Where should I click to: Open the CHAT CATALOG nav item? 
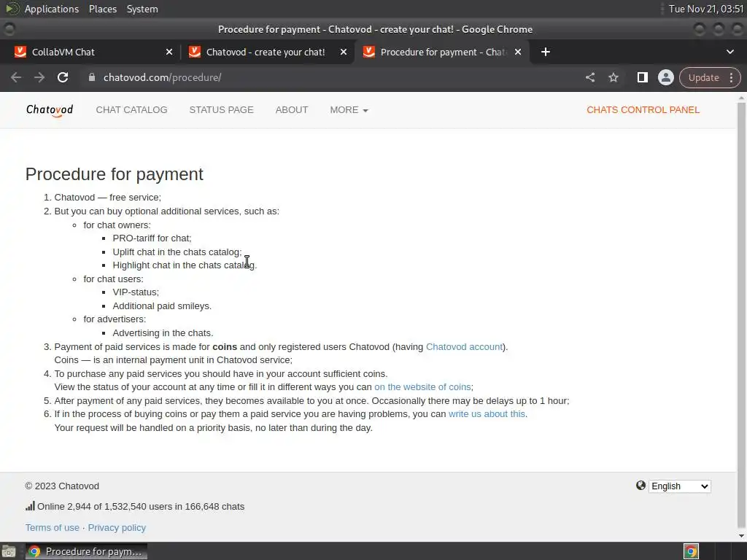pos(131,110)
